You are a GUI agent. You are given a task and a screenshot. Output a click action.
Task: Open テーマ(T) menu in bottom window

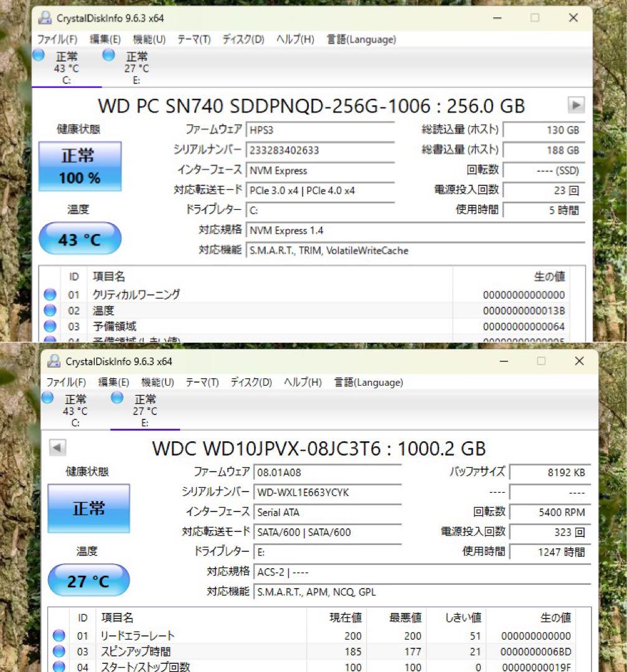tap(202, 382)
